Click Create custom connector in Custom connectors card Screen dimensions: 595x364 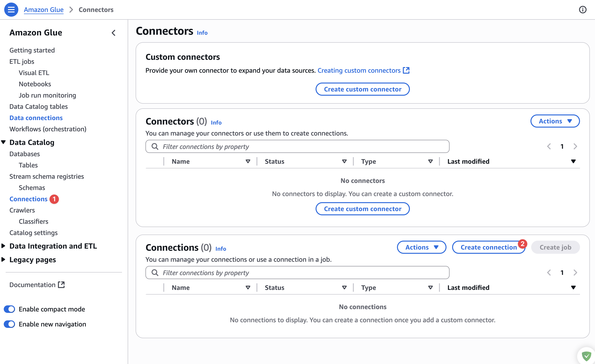pyautogui.click(x=362, y=89)
